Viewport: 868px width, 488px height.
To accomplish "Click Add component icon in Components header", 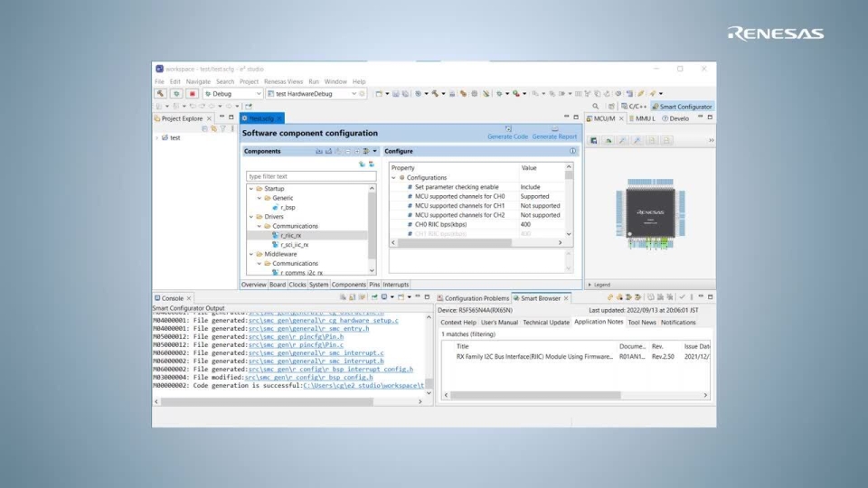I will (319, 151).
